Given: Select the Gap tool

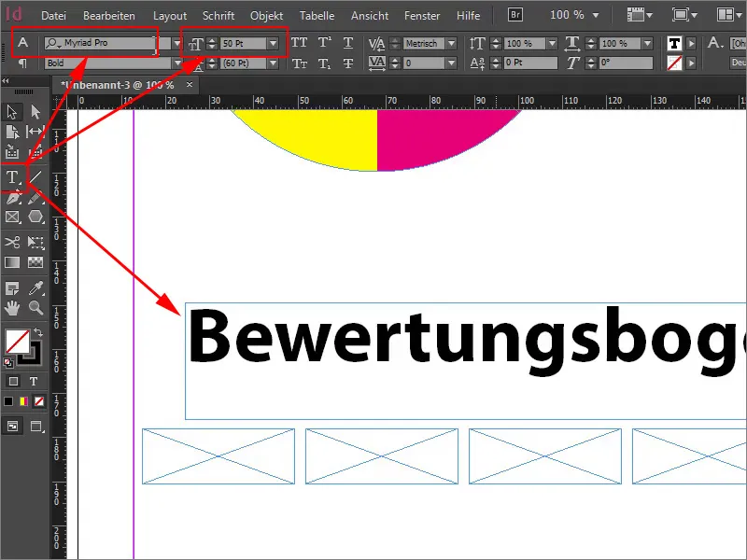Looking at the screenshot, I should (35, 132).
